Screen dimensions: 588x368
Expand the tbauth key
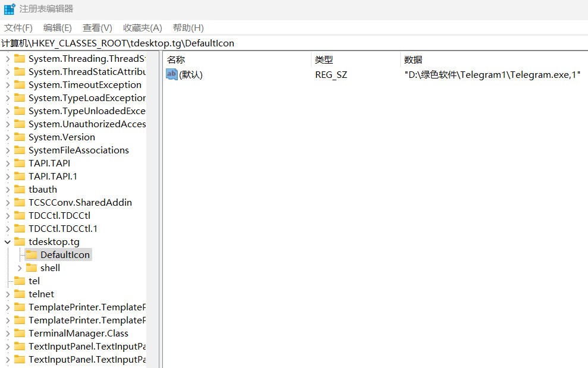(8, 190)
